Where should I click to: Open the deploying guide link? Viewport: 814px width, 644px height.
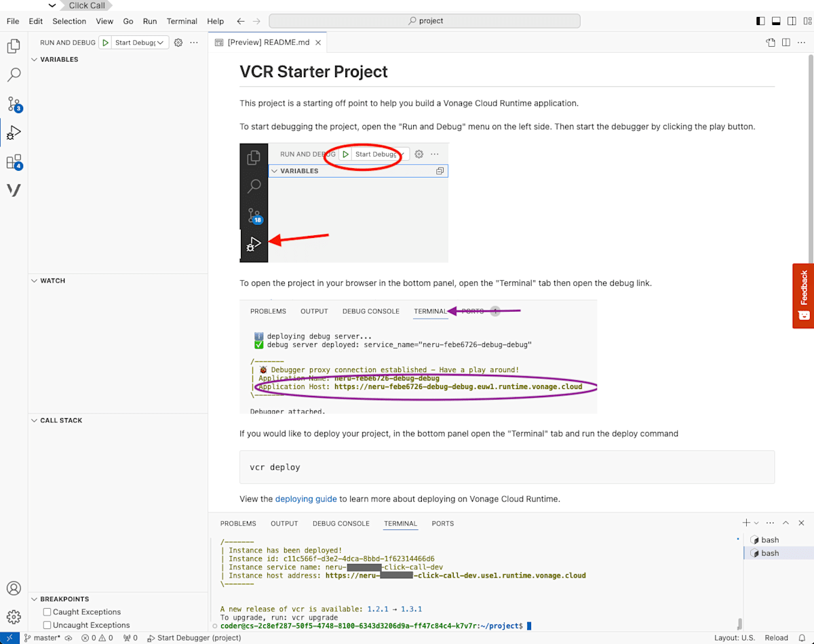pyautogui.click(x=306, y=498)
